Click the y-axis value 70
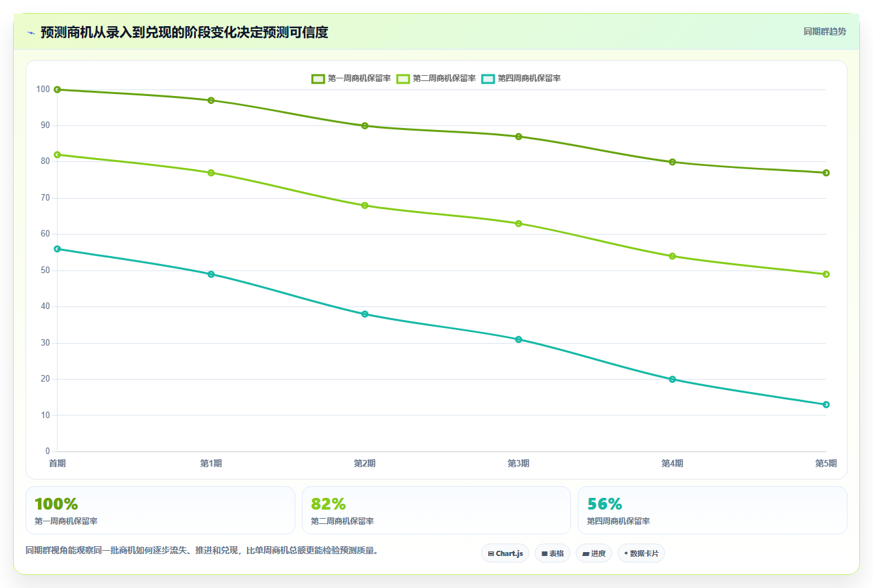The height and width of the screenshot is (588, 873). (x=45, y=198)
